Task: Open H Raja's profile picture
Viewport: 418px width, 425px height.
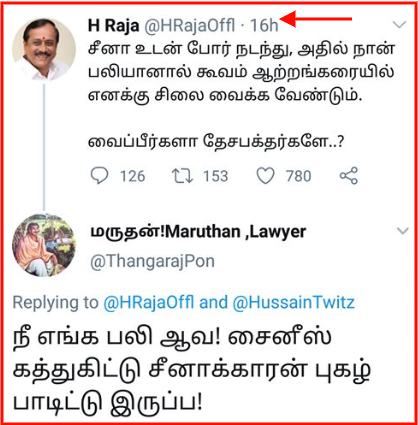Action: click(44, 49)
